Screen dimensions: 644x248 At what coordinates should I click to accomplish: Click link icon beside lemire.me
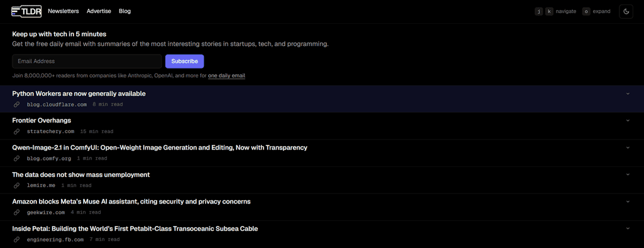[17, 185]
